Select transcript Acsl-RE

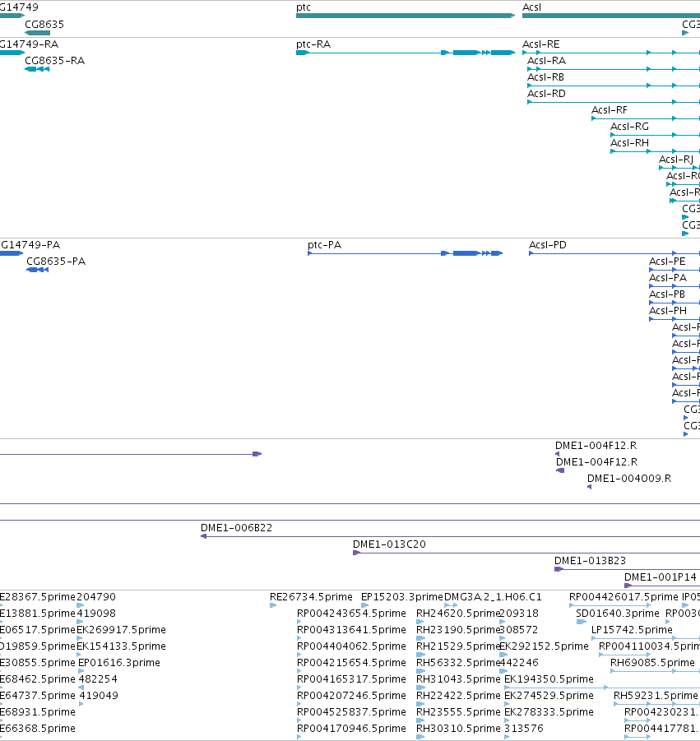pyautogui.click(x=540, y=44)
